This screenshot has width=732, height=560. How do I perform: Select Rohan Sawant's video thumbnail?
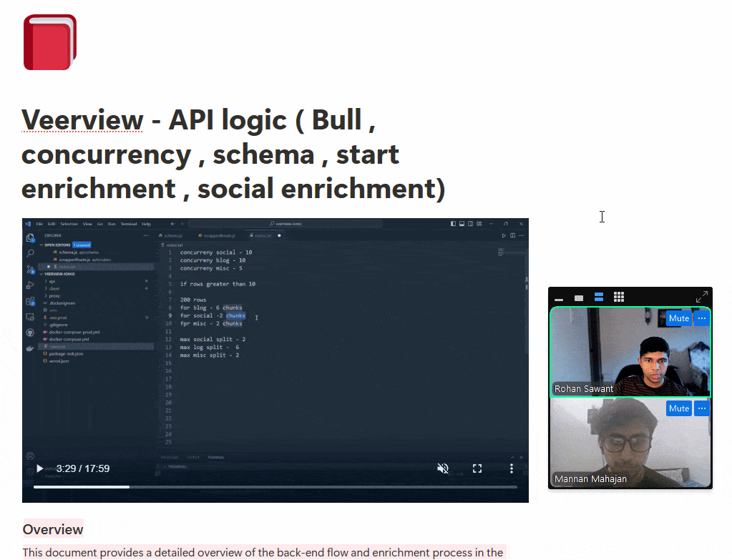630,352
